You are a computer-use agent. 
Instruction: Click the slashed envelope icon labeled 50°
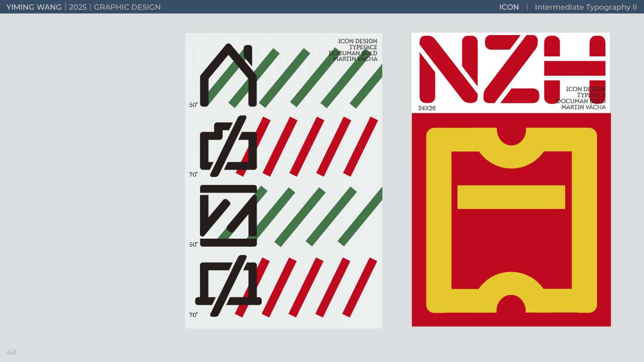(229, 216)
